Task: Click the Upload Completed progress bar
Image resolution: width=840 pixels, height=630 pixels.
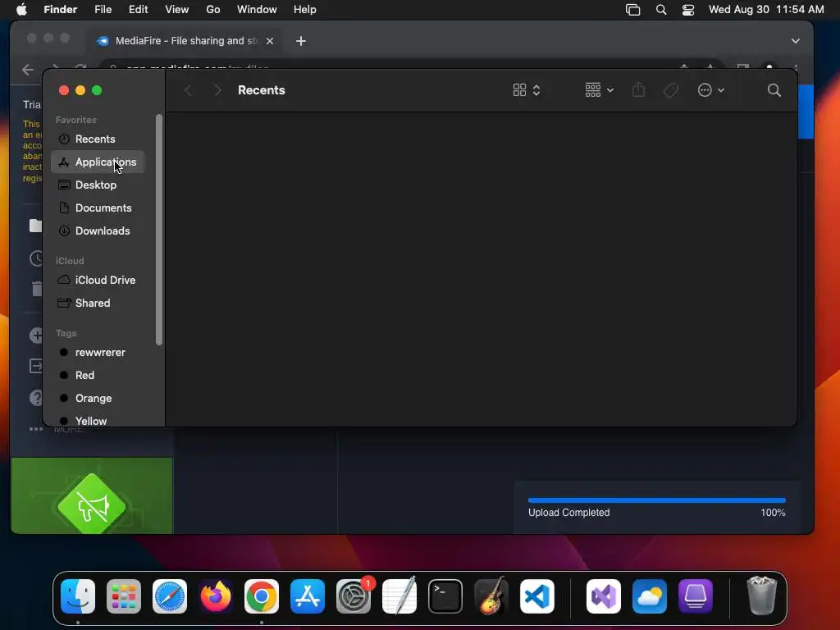Action: 657,500
